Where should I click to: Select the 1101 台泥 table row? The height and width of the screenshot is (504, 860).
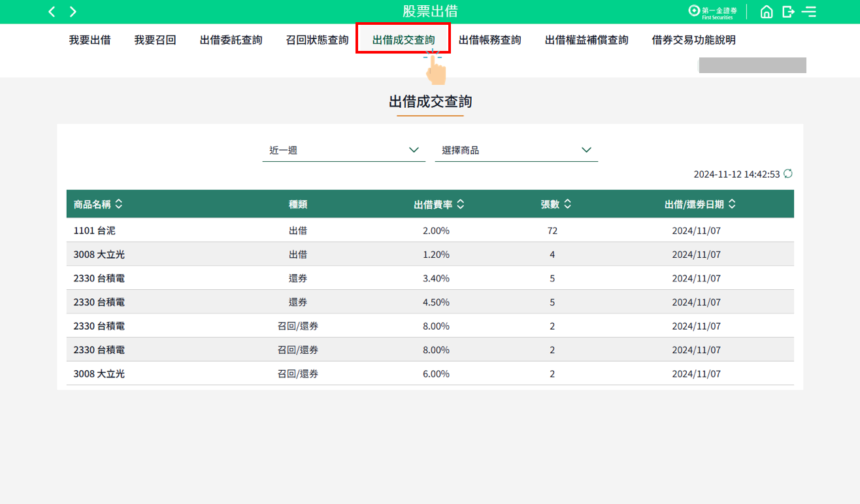(430, 230)
